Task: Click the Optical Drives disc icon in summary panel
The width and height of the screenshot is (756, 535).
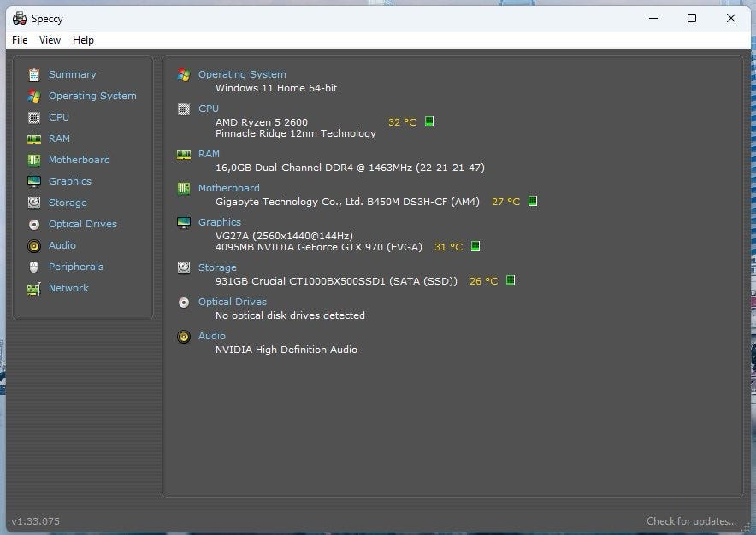Action: (184, 303)
